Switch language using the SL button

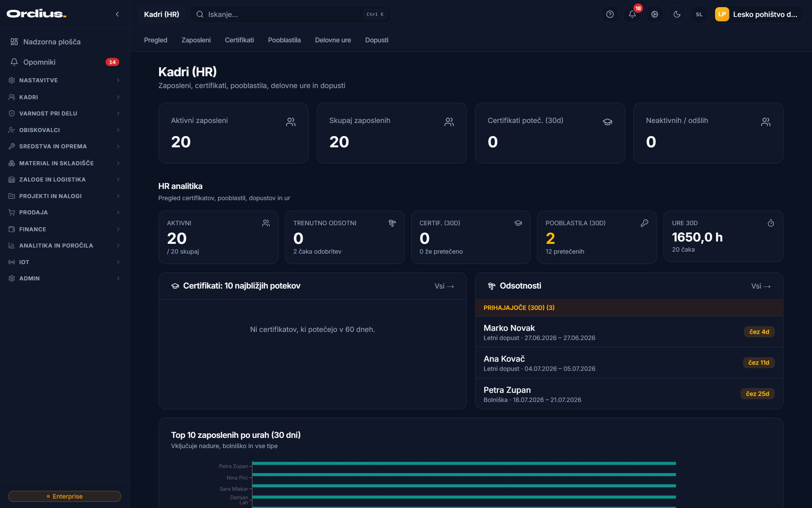coord(699,14)
